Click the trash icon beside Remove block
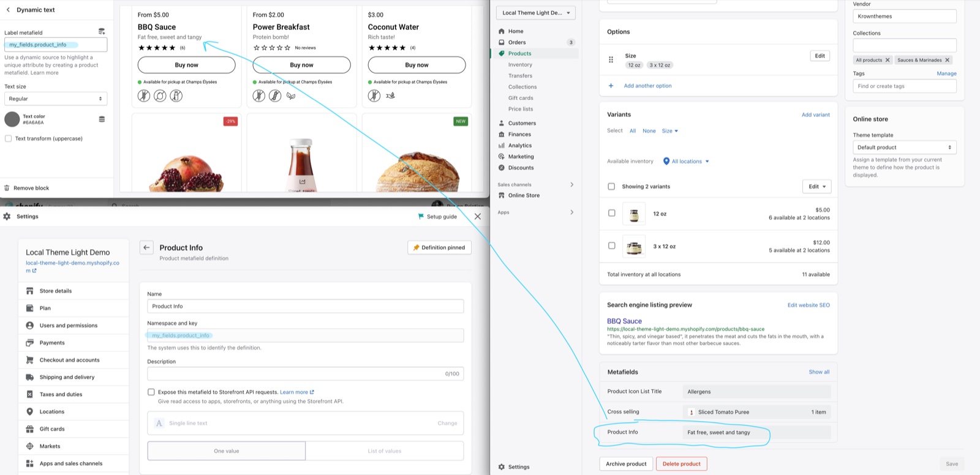Viewport: 980px width, 475px height. 7,188
